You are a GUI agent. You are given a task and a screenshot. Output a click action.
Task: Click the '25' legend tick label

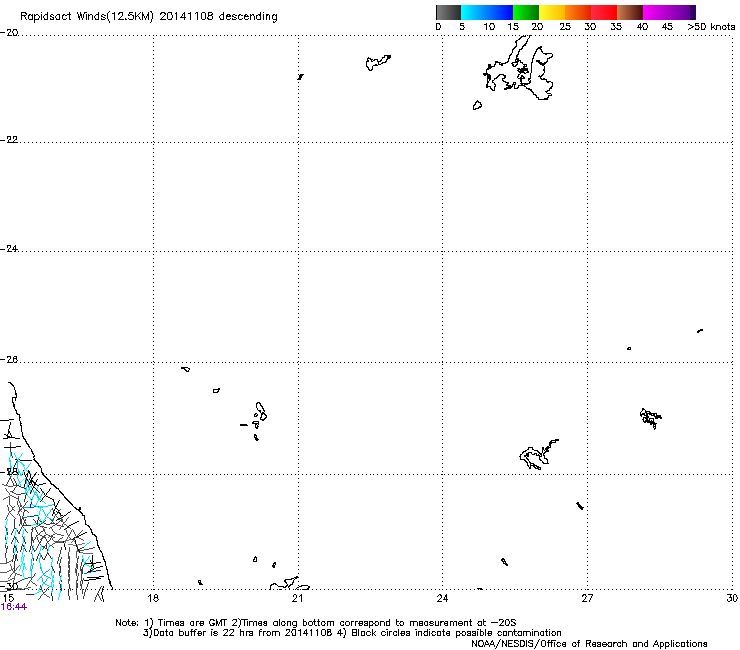565,27
